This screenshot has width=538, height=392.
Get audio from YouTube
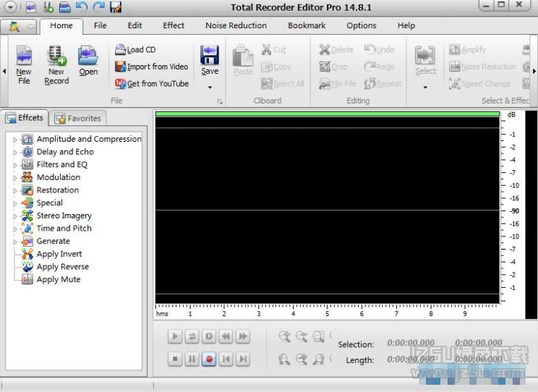coord(152,83)
